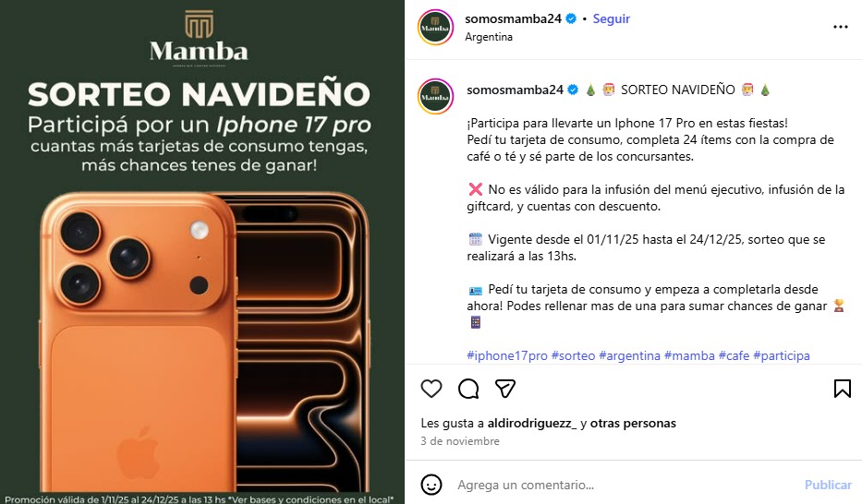Open the three-dot more options menu

[841, 27]
